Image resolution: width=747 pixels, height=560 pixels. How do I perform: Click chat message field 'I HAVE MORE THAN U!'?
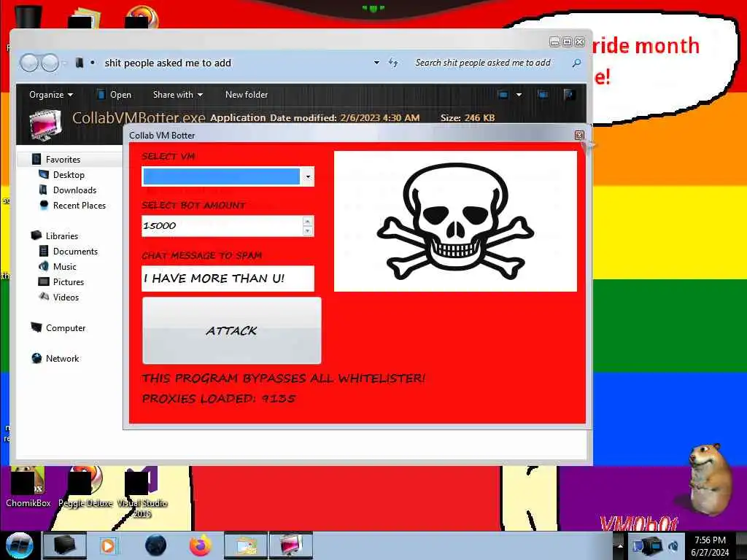coord(228,279)
